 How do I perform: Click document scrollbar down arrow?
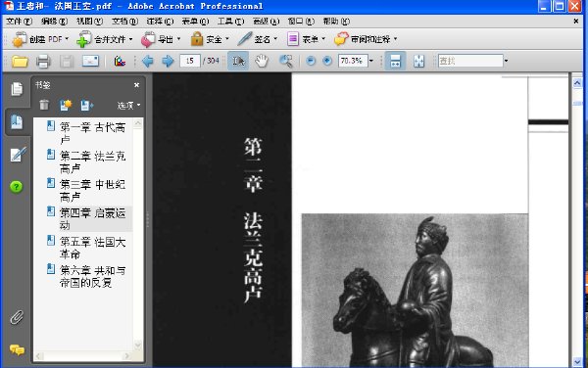(577, 361)
